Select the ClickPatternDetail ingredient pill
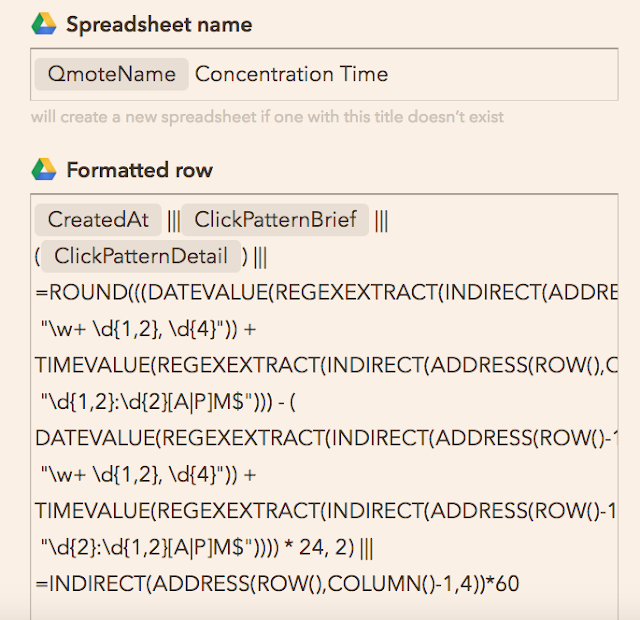The image size is (640, 620). click(141, 256)
